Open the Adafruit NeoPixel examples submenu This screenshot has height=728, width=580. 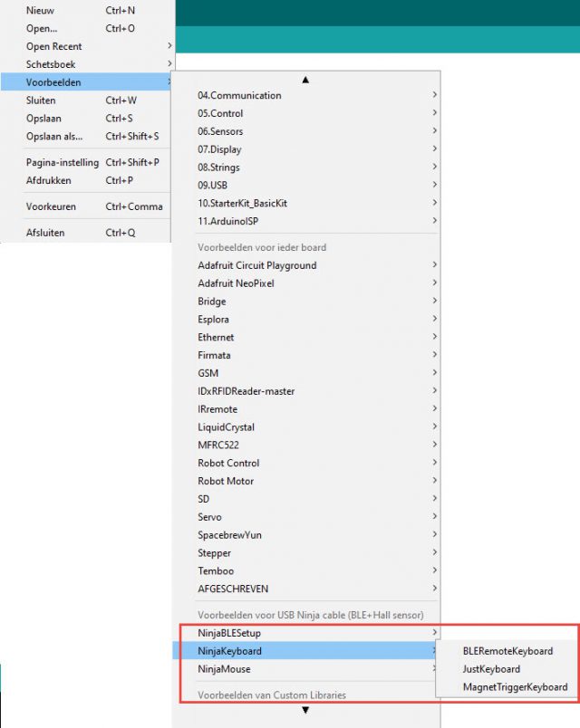(x=236, y=283)
